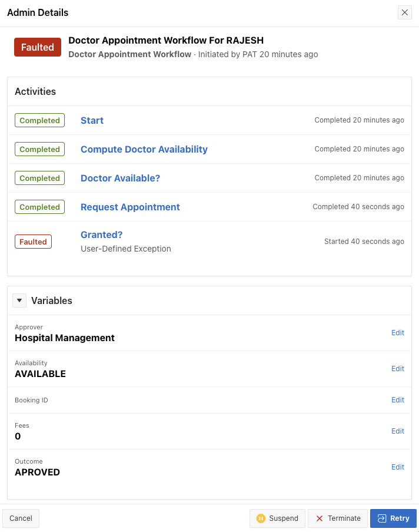This screenshot has height=532, width=419.
Task: Edit the Booking ID variable
Action: [x=398, y=399]
